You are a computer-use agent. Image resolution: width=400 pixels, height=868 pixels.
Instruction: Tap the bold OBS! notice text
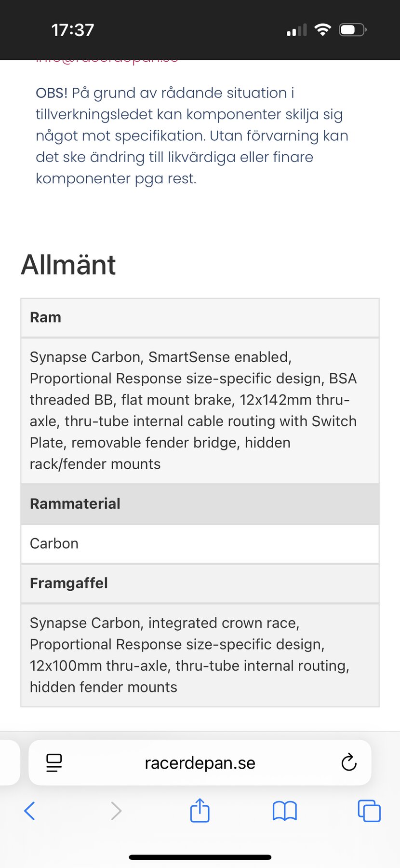pos(52,93)
